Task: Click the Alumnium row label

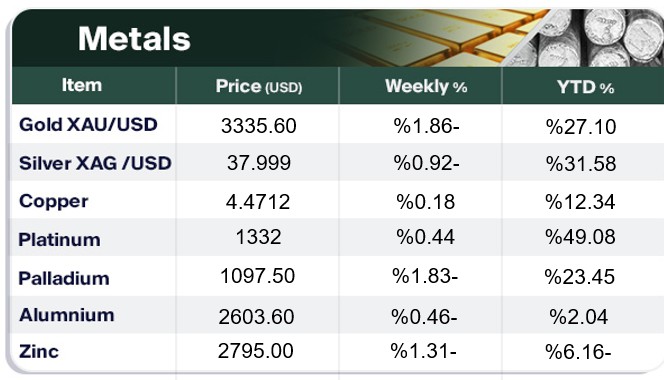Action: 66,315
